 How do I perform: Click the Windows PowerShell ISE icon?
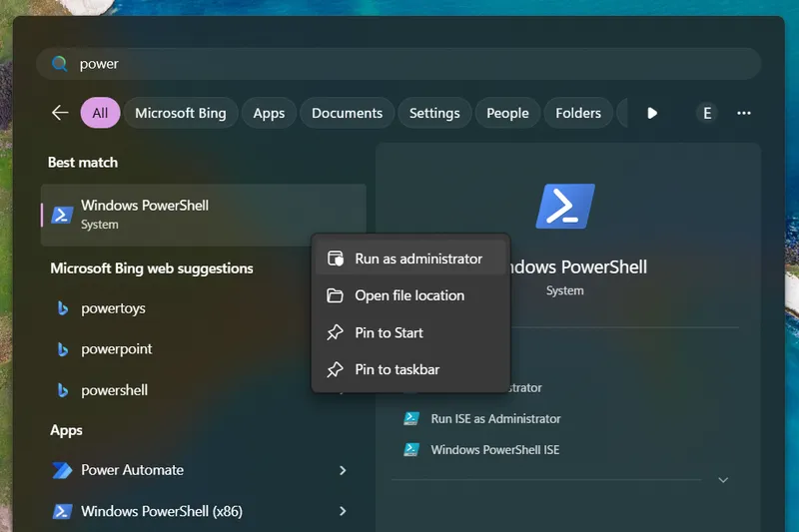410,450
